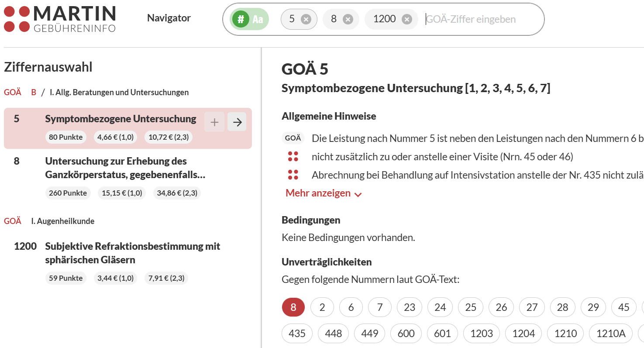Click red dots icon beside Intensivstation hint
The image size is (644, 348).
click(293, 175)
